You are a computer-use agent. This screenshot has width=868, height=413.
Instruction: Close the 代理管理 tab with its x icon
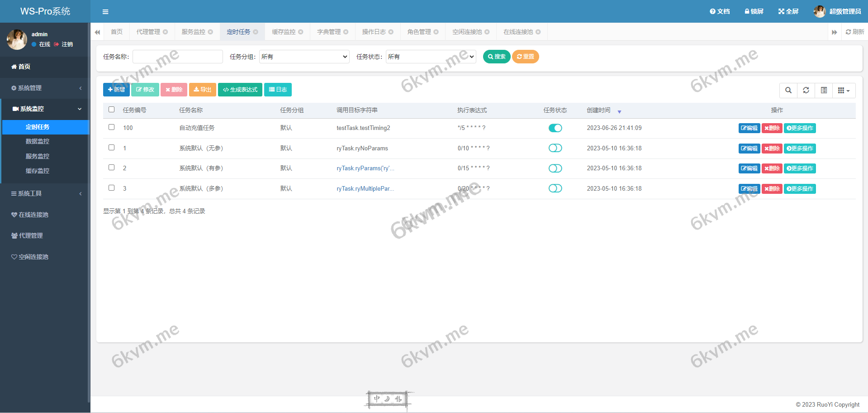tap(166, 32)
